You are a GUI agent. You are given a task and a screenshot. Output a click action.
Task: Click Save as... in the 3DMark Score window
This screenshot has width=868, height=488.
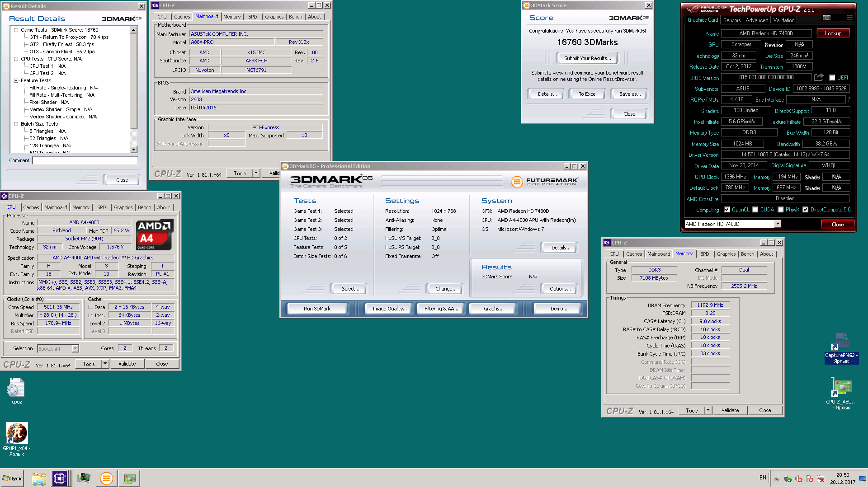[x=629, y=94]
